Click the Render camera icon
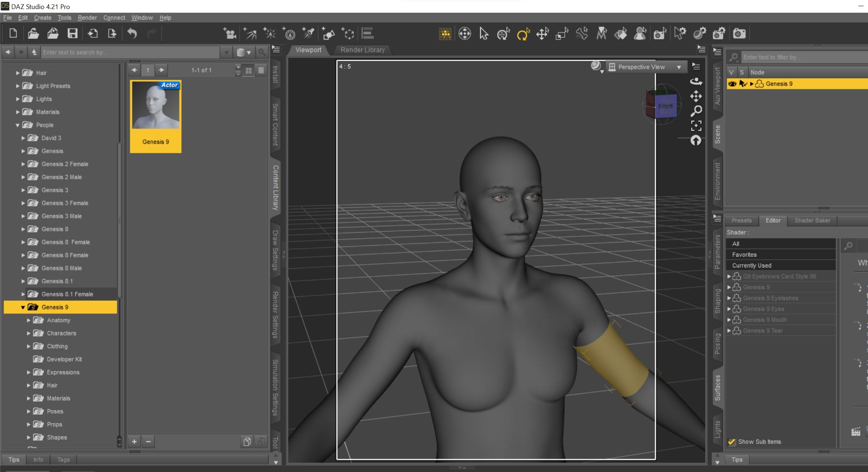This screenshot has height=472, width=868. coord(739,34)
